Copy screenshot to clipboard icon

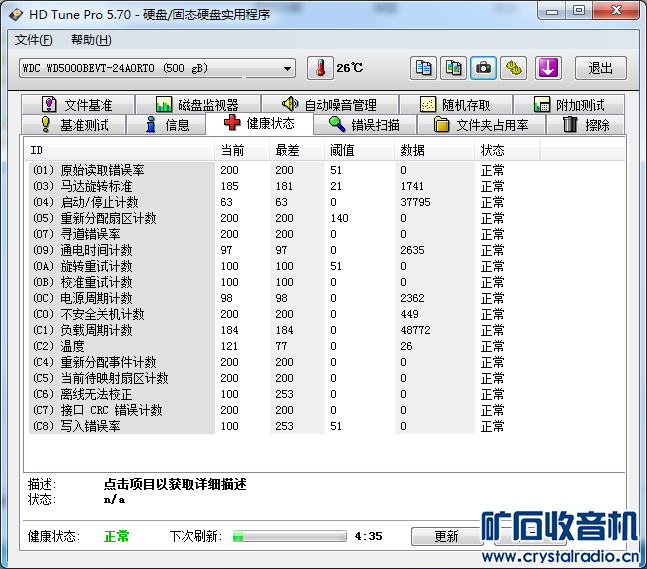pos(453,68)
